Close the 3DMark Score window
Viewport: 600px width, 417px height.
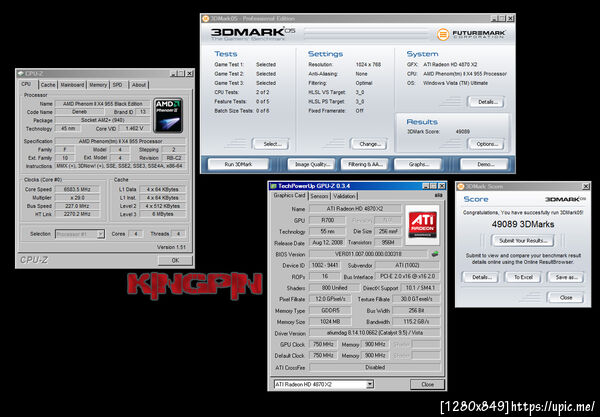tap(566, 297)
